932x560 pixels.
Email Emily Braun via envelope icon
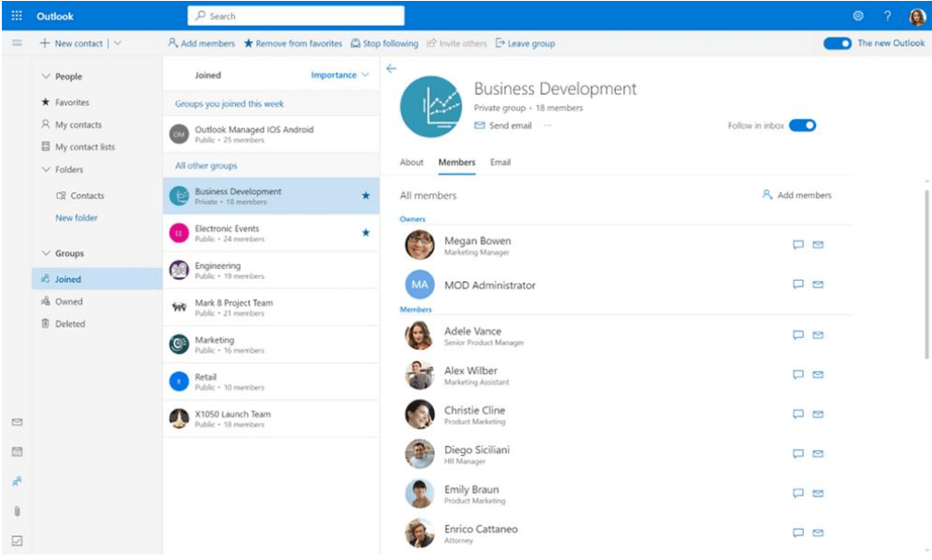[x=818, y=494]
